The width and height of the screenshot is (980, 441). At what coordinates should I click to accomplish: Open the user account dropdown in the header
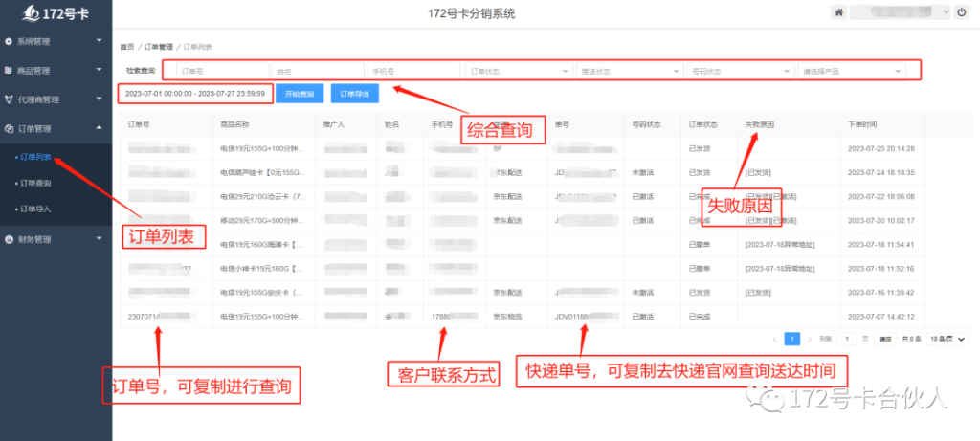click(x=900, y=11)
